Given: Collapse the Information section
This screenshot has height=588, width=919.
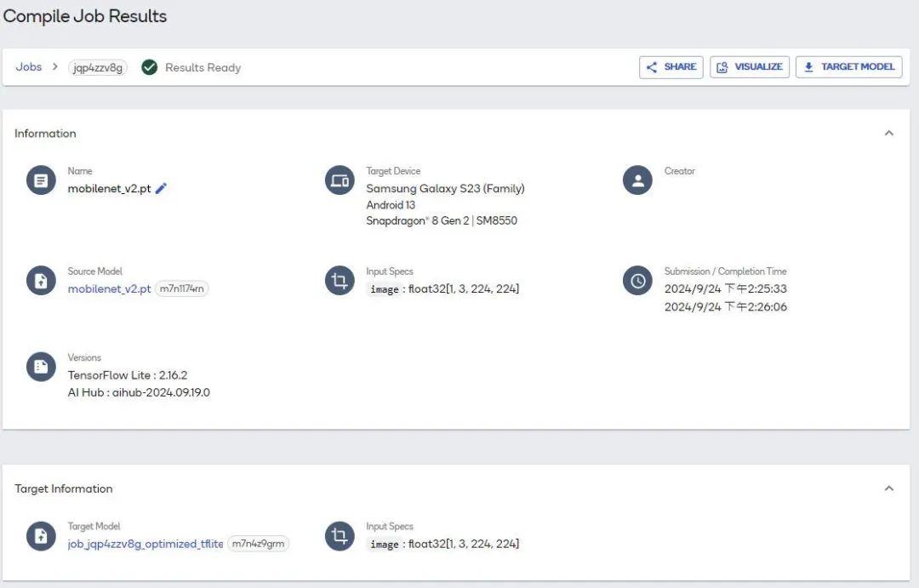Looking at the screenshot, I should pyautogui.click(x=888, y=134).
